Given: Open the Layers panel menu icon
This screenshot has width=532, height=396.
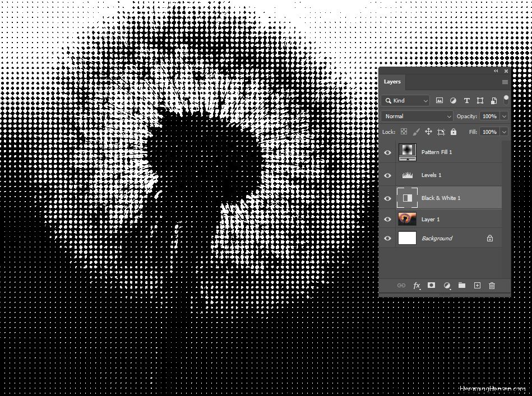Looking at the screenshot, I should (x=505, y=82).
